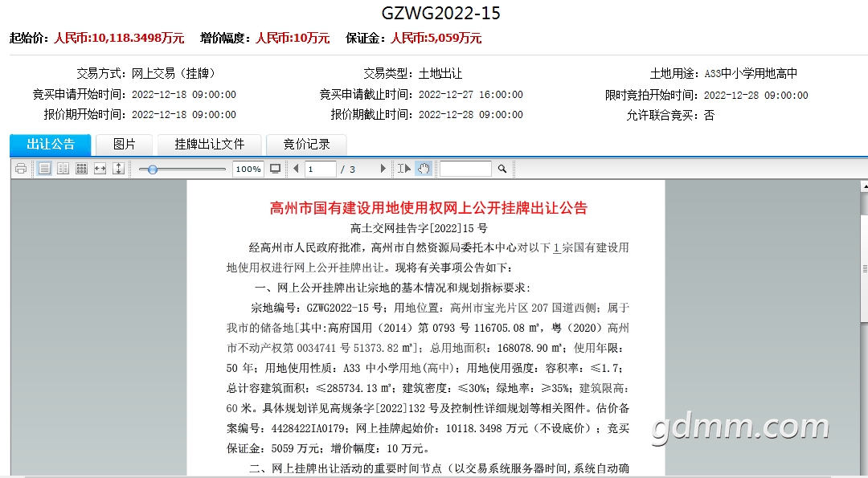868x478 pixels.
Task: Click the magnifier search icon
Action: [x=502, y=169]
